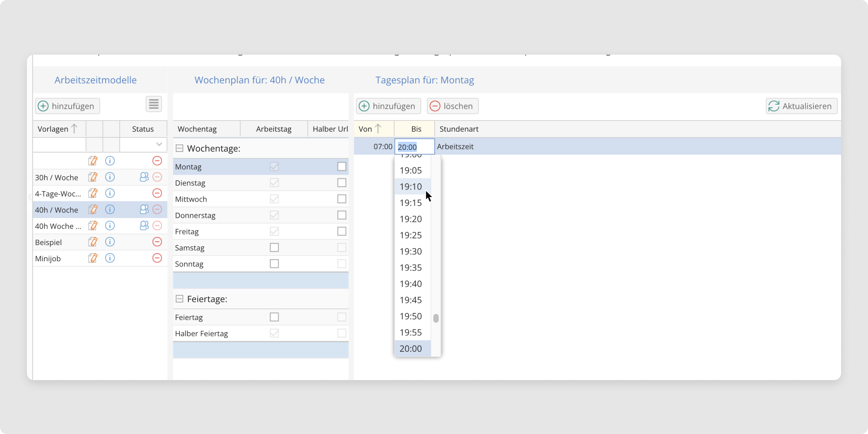
Task: Collapse the Wochentage group
Action: click(x=180, y=148)
